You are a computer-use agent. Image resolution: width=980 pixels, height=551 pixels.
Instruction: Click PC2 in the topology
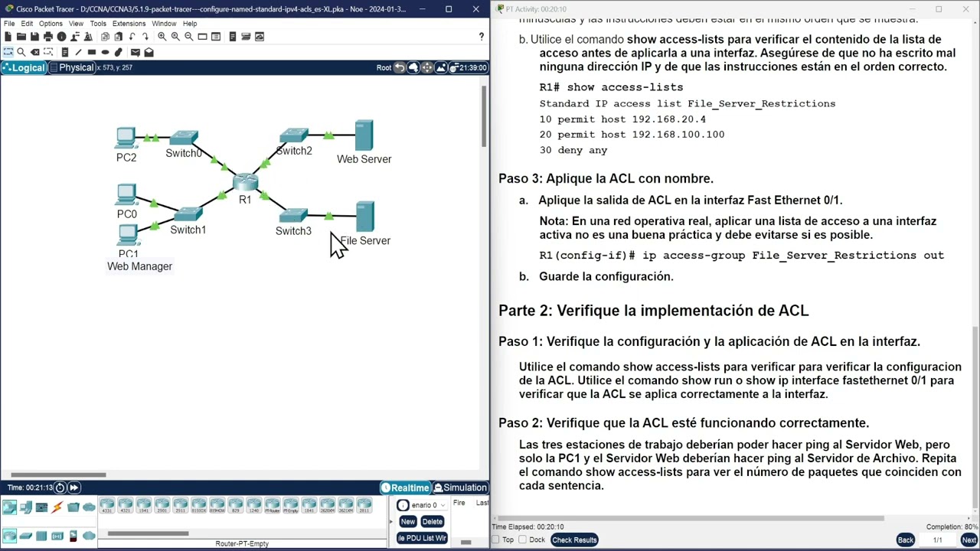click(x=126, y=138)
